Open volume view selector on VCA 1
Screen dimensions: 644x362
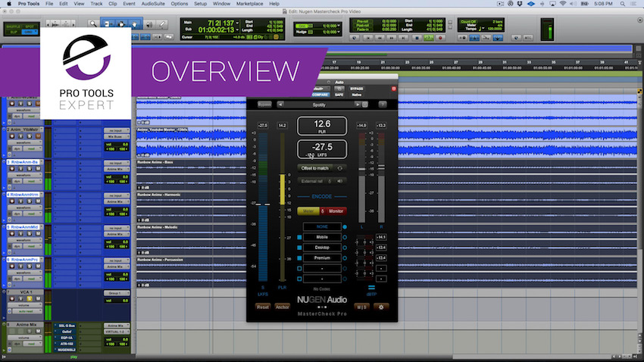(x=24, y=305)
